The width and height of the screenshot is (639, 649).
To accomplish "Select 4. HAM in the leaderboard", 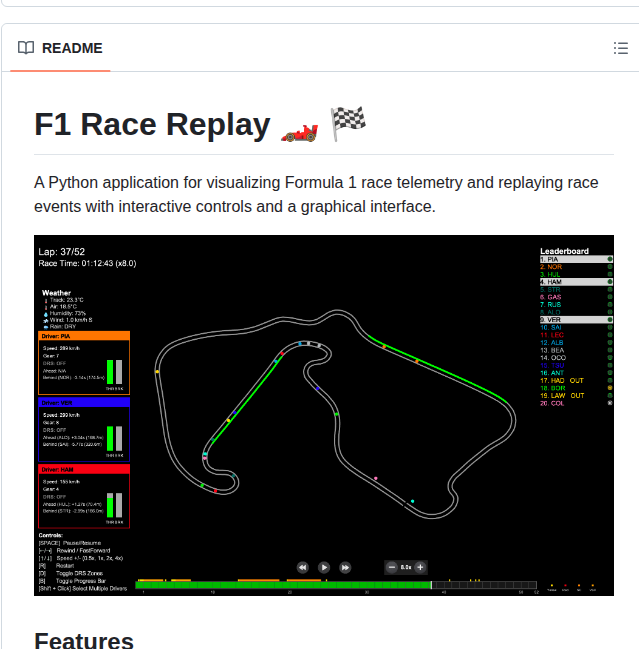I will (576, 281).
